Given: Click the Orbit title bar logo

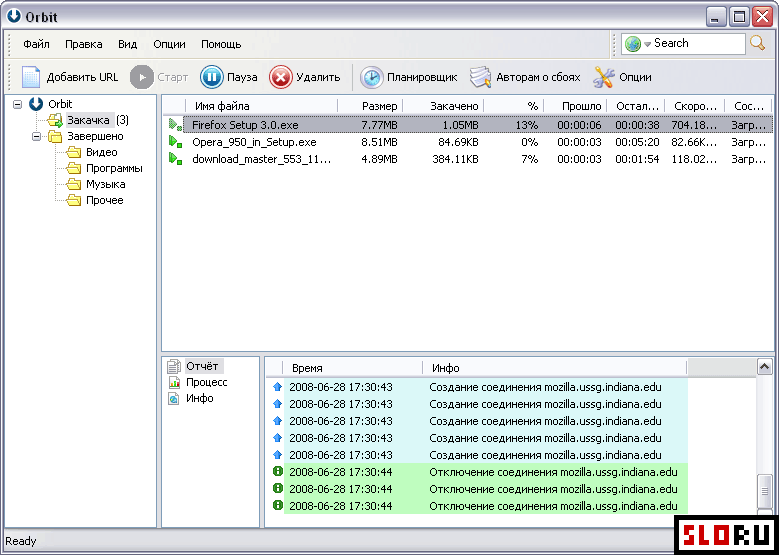Looking at the screenshot, I should pos(14,16).
